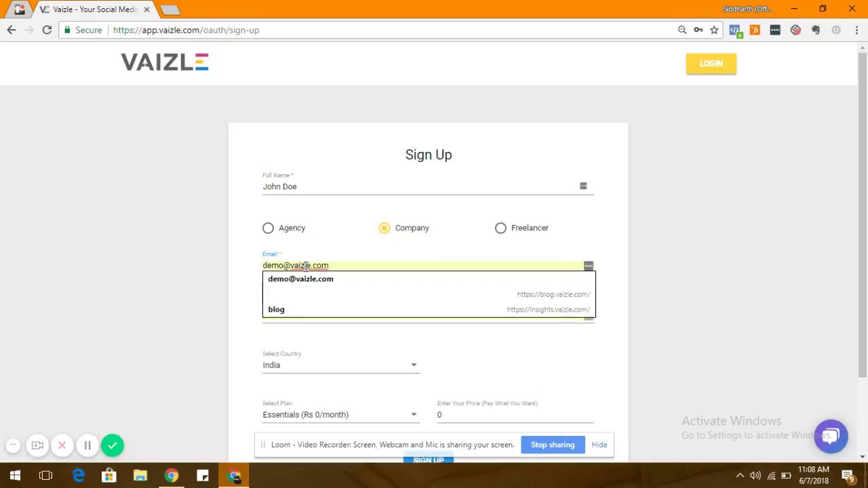Open the Evernote elephant extension
This screenshot has width=868, height=488.
(x=816, y=30)
